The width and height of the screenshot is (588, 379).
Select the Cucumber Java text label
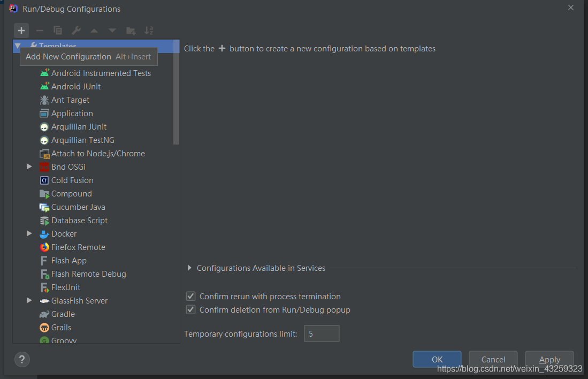click(x=78, y=207)
